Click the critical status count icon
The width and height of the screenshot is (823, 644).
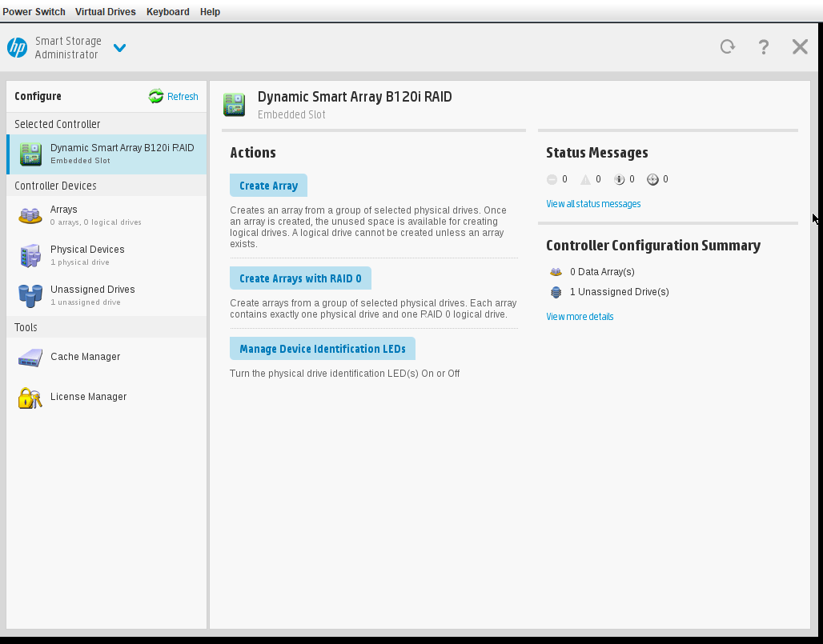click(552, 179)
